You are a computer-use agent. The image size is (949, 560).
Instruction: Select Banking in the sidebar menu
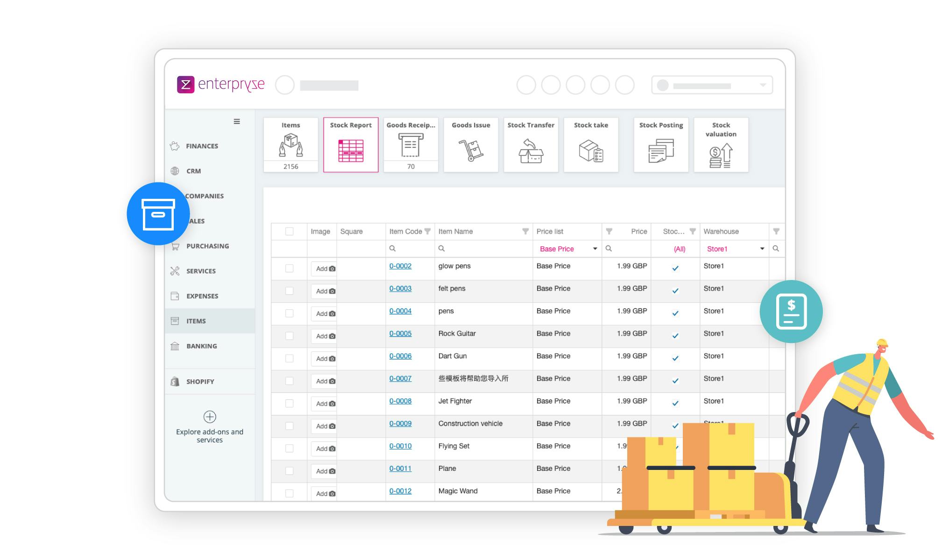201,346
